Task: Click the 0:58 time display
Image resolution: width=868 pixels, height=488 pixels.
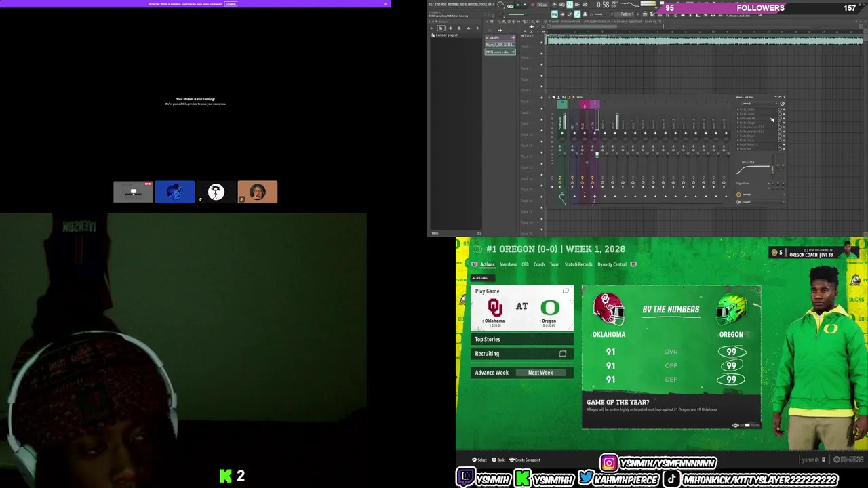Action: pyautogui.click(x=606, y=5)
